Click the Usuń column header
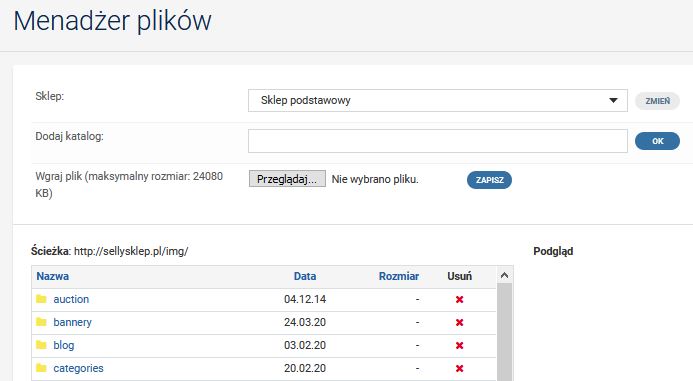Image resolution: width=693 pixels, height=381 pixels. 460,276
